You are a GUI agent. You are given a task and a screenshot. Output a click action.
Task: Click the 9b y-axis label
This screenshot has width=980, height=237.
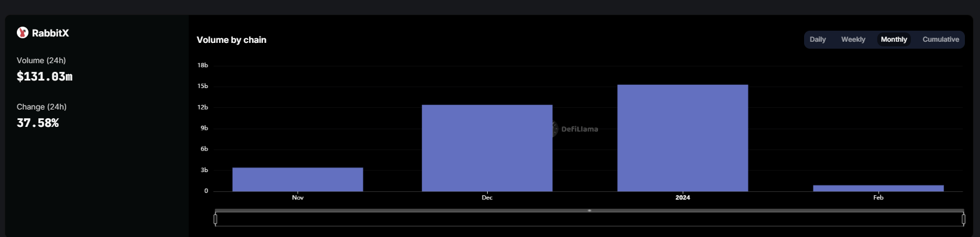pos(204,128)
